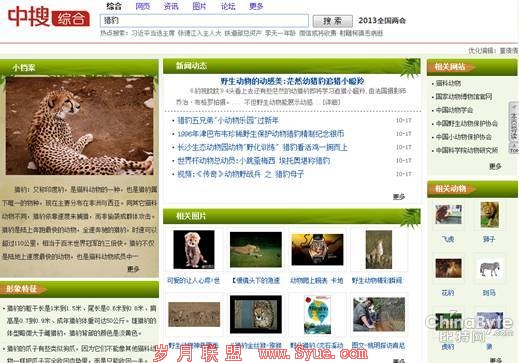519x363 pixels.
Task: Open the large cheetah photo in 小档案
Action: [79, 126]
